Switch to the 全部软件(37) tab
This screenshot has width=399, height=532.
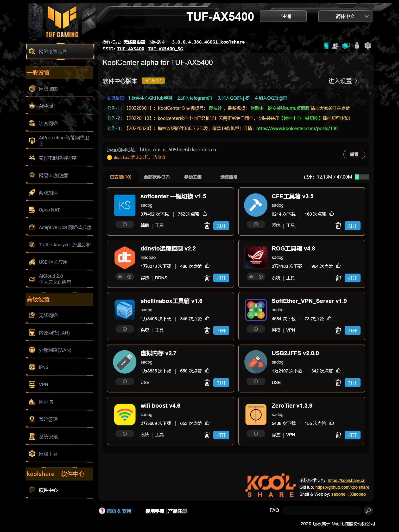(x=157, y=177)
